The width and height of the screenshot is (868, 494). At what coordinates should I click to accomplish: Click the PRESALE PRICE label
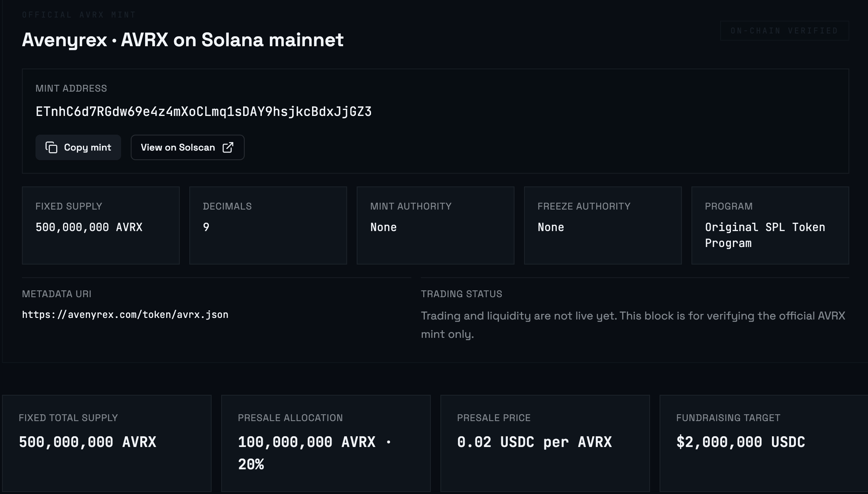494,418
